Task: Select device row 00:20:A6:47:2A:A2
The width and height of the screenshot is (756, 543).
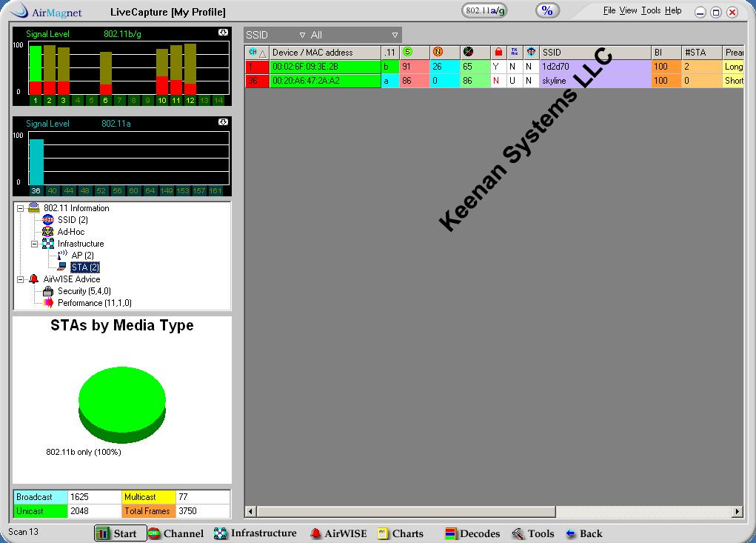Action: tap(325, 81)
